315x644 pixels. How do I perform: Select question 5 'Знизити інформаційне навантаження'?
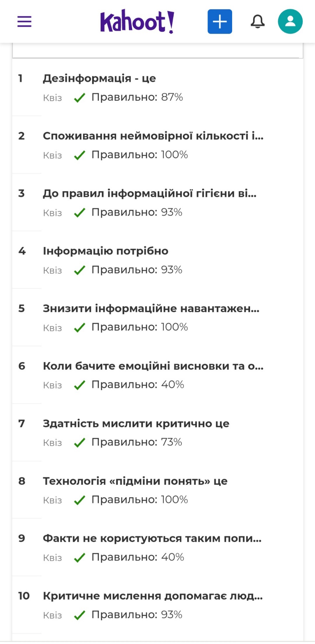(x=151, y=309)
